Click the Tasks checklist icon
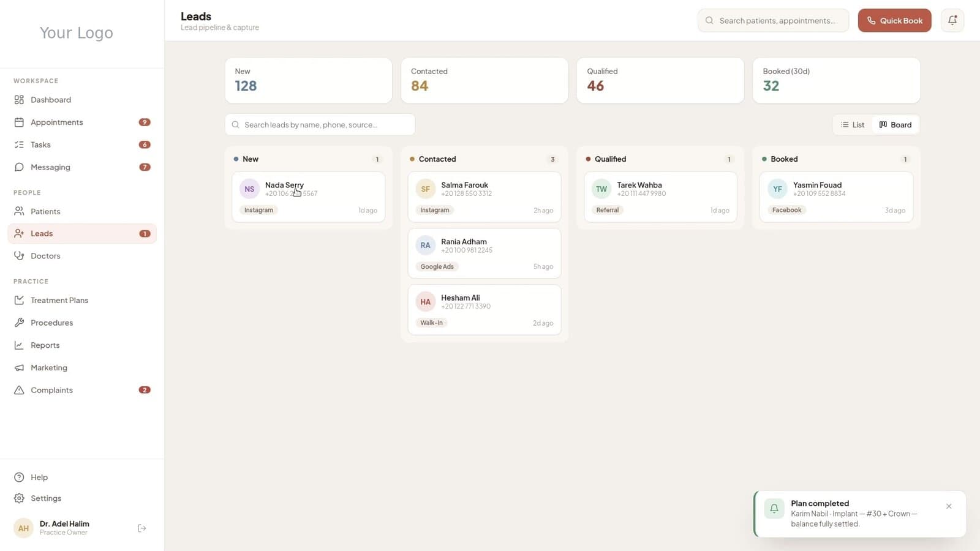This screenshot has width=980, height=551. click(19, 144)
